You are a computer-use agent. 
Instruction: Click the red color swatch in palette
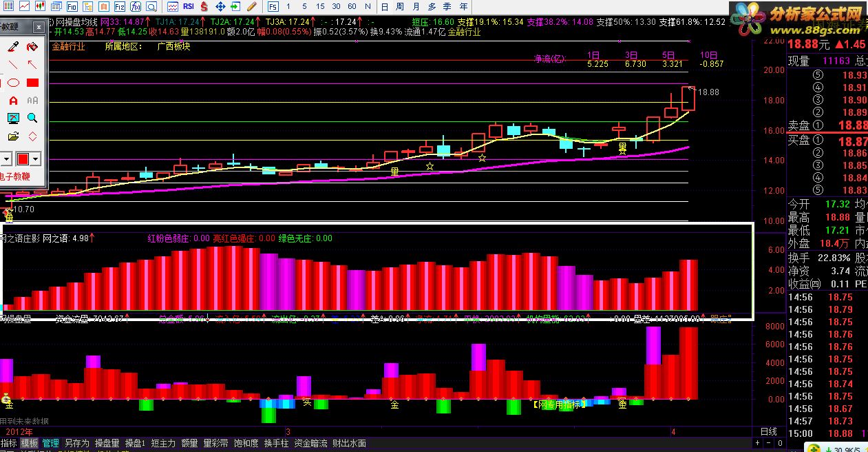[23, 158]
